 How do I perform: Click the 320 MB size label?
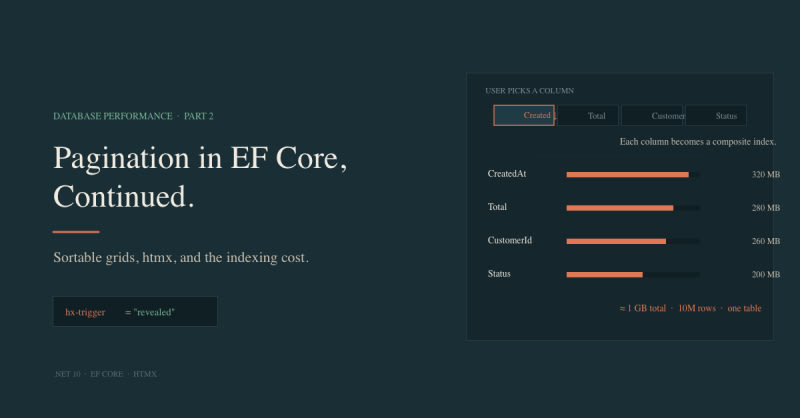tap(765, 175)
